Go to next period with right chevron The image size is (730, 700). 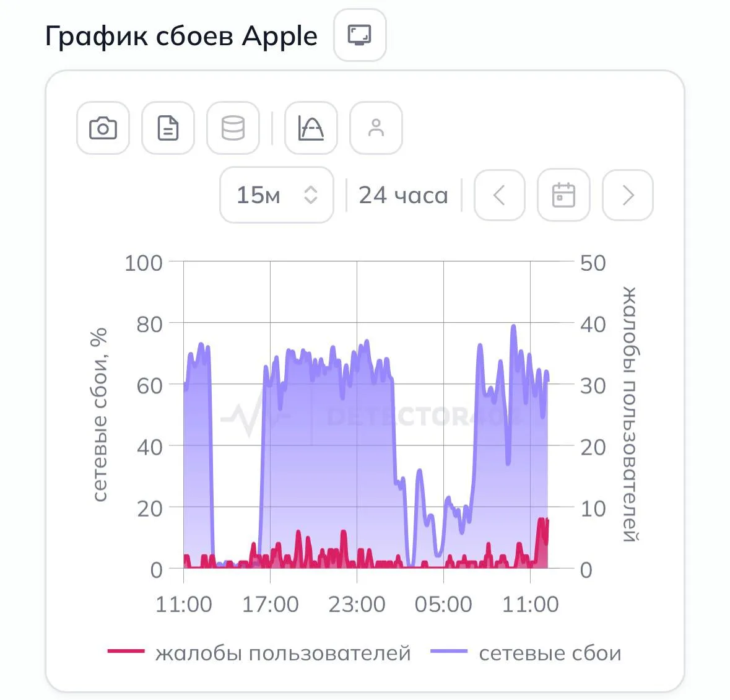[x=628, y=195]
